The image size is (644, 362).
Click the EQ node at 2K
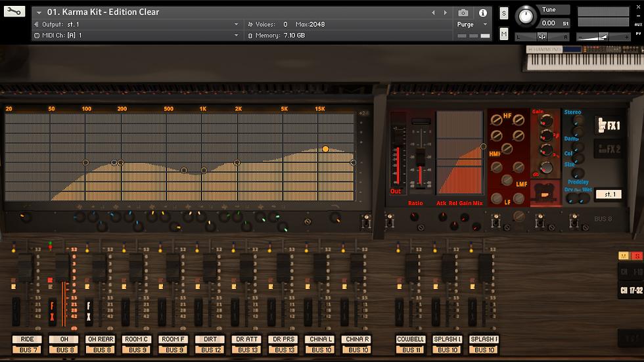pos(237,163)
